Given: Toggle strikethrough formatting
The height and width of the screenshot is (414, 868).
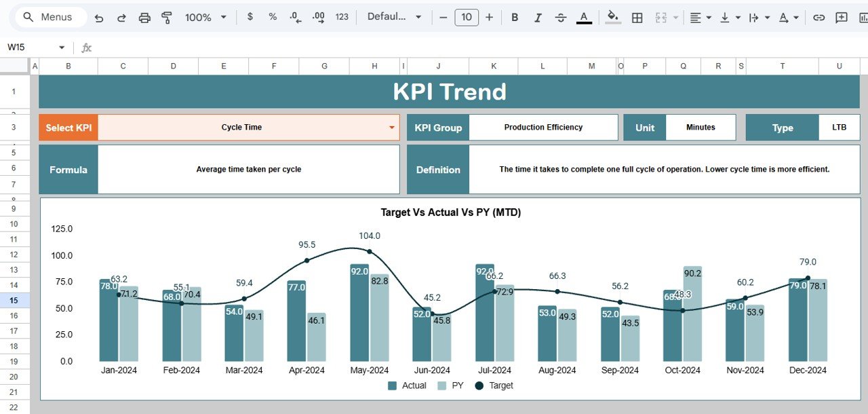Looking at the screenshot, I should [x=561, y=18].
